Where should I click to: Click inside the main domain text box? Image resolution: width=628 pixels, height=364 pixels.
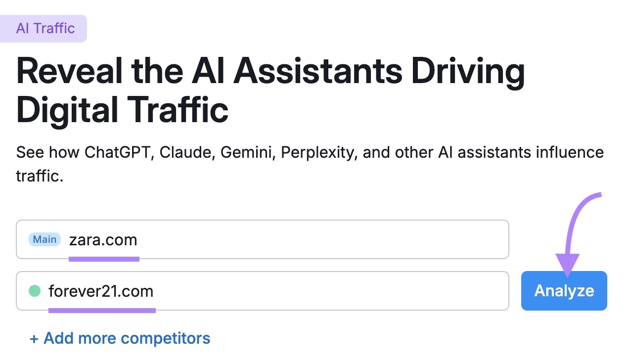247,239
